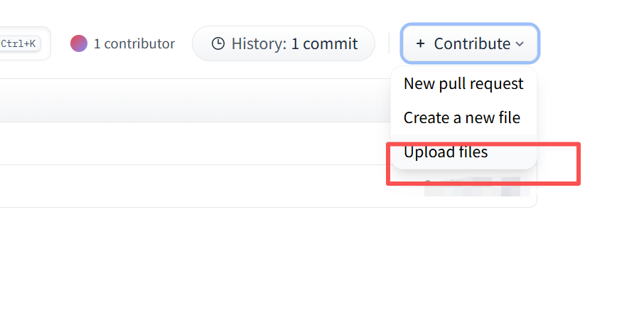Choose 'New pull request' from the menu

pyautogui.click(x=463, y=83)
